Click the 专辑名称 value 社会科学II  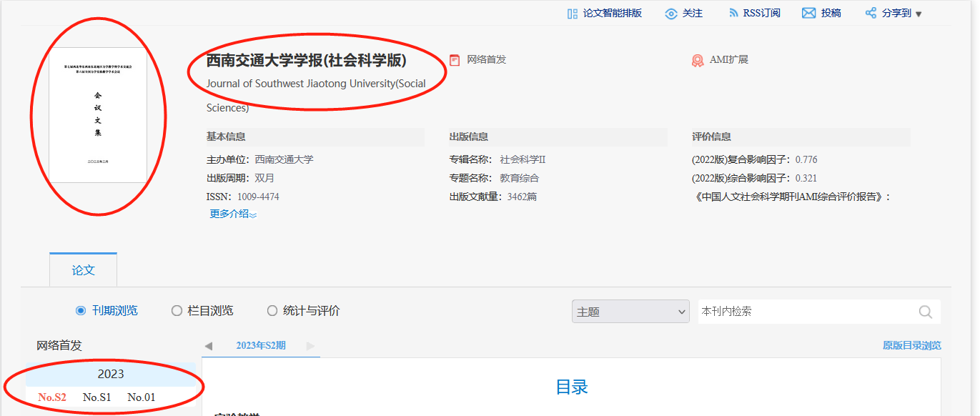point(523,159)
